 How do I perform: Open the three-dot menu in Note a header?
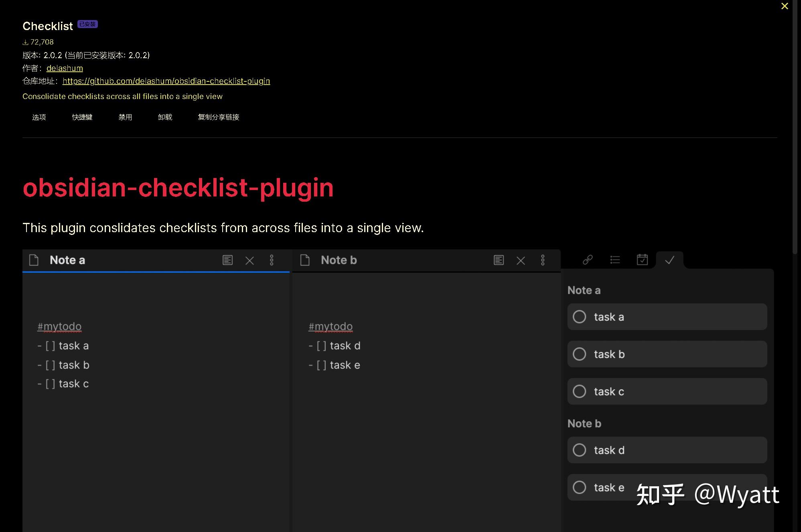tap(272, 260)
